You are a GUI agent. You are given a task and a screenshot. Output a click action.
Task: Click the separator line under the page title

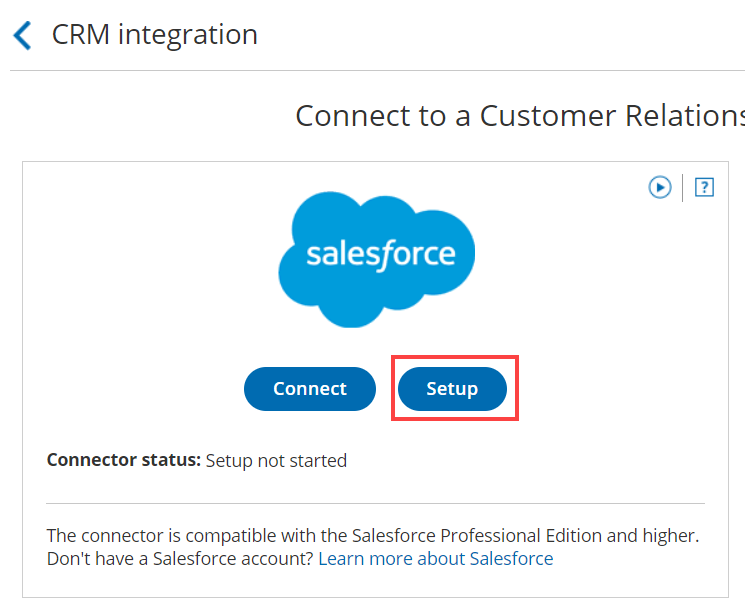pos(375,70)
